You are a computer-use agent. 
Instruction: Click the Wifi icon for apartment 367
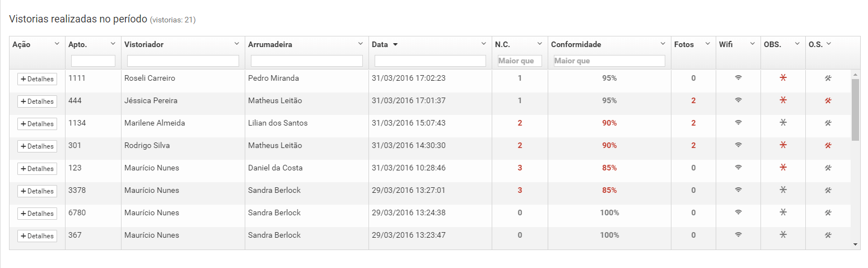(x=738, y=235)
